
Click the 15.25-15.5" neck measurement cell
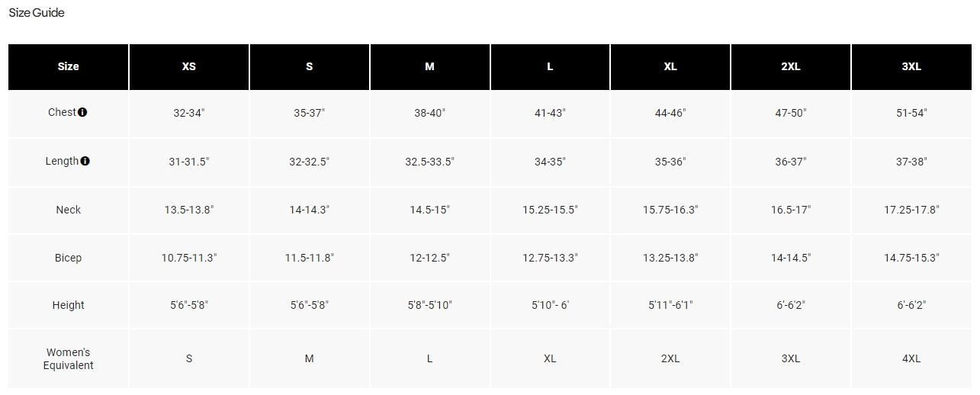click(x=550, y=210)
